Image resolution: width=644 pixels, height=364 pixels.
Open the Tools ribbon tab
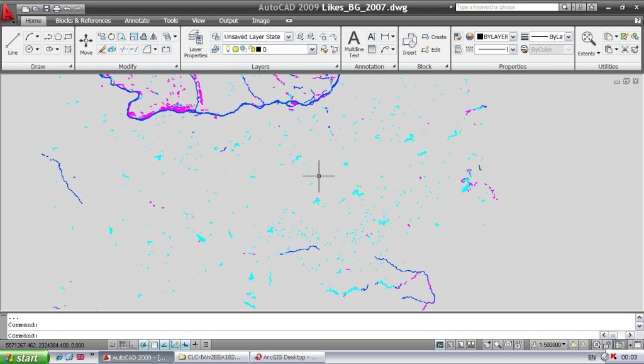pyautogui.click(x=170, y=21)
